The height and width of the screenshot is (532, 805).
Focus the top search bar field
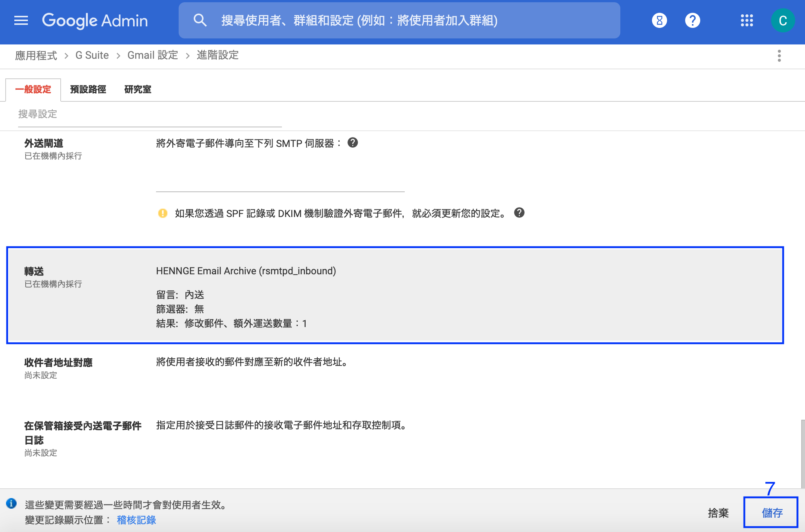point(399,20)
